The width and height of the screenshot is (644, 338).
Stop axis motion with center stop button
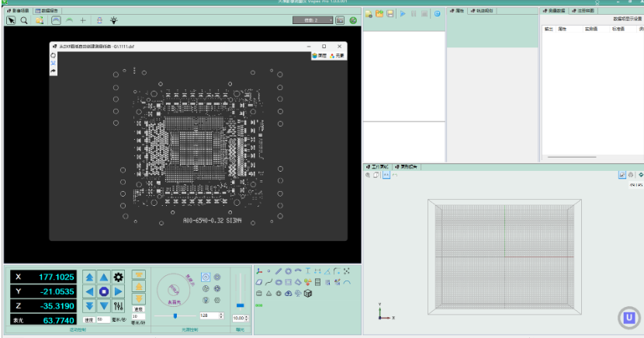(x=104, y=291)
